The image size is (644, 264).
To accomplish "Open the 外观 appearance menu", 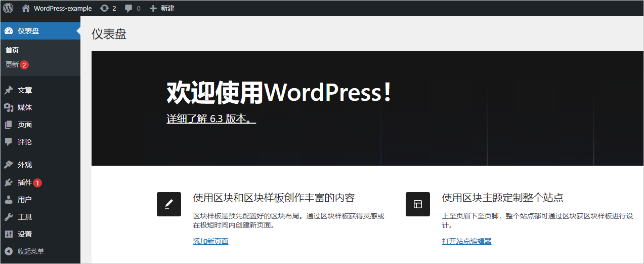I will click(x=25, y=165).
